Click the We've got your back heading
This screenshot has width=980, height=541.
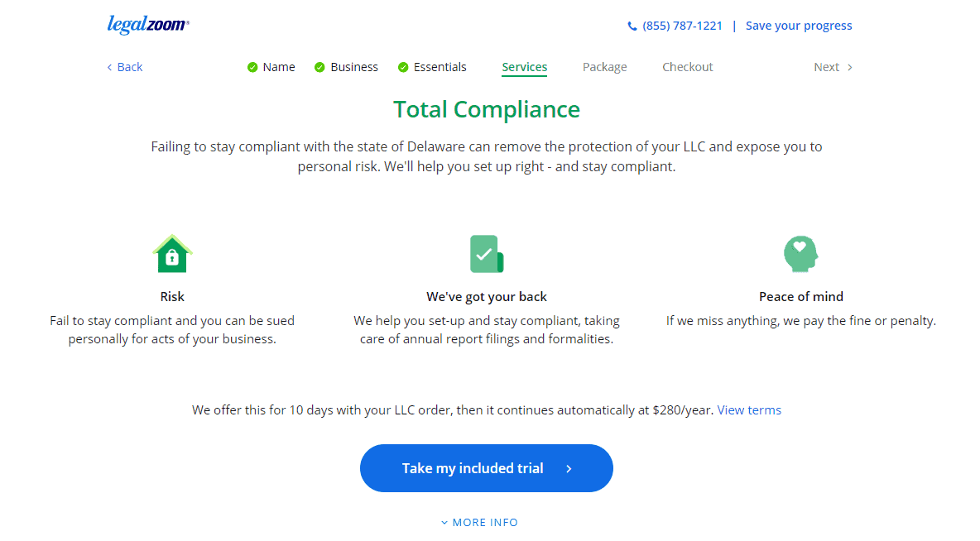(487, 297)
